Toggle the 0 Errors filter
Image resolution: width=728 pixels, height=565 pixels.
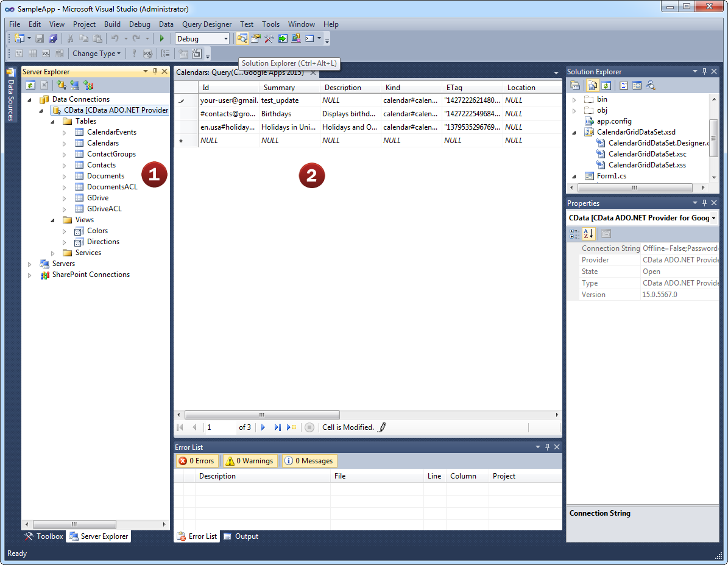click(196, 461)
